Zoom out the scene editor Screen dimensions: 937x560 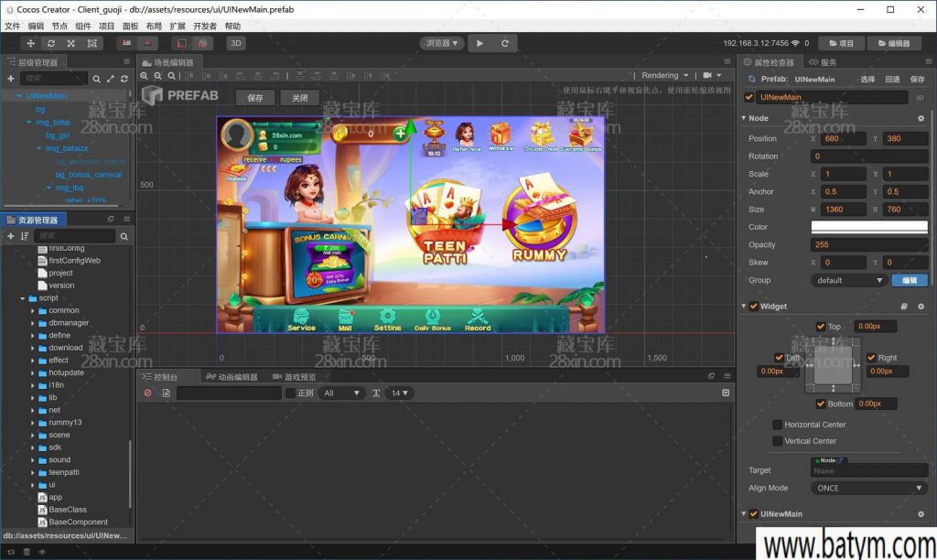(x=157, y=76)
